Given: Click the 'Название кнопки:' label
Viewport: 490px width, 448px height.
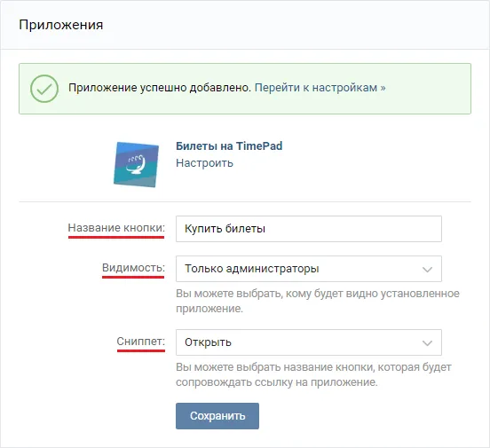Looking at the screenshot, I should tap(116, 228).
